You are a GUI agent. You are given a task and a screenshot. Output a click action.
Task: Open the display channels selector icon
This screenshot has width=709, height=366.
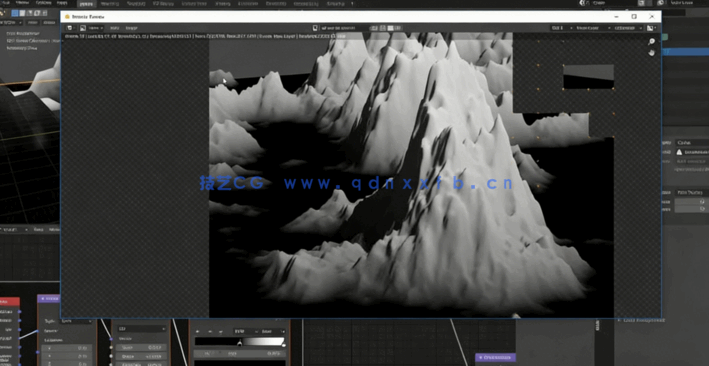pyautogui.click(x=651, y=28)
